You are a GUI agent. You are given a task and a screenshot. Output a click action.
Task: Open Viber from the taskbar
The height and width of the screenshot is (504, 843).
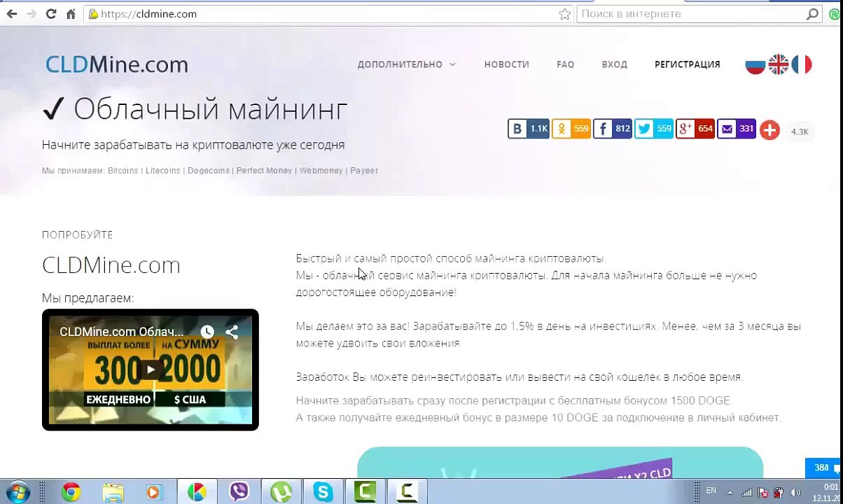(239, 492)
